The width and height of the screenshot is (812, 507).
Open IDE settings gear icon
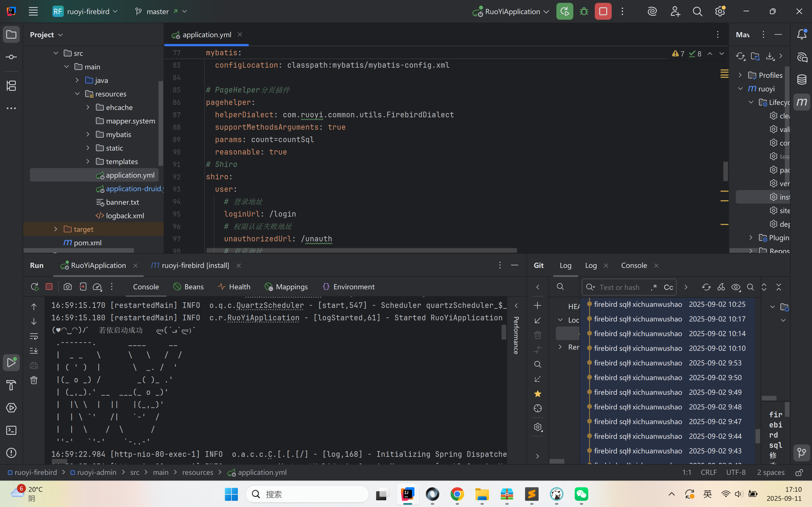720,11
